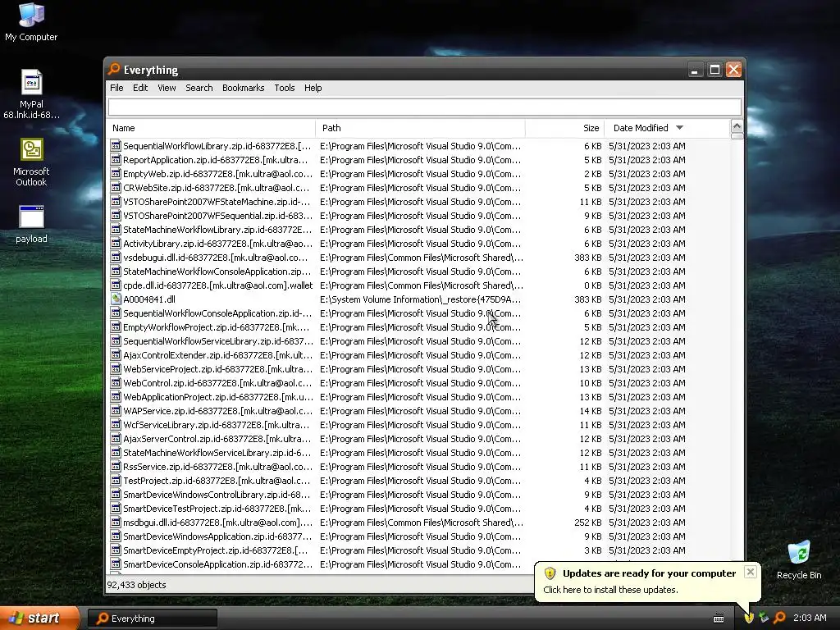
Task: Click the results list scrollbar thumb
Action: [737, 136]
